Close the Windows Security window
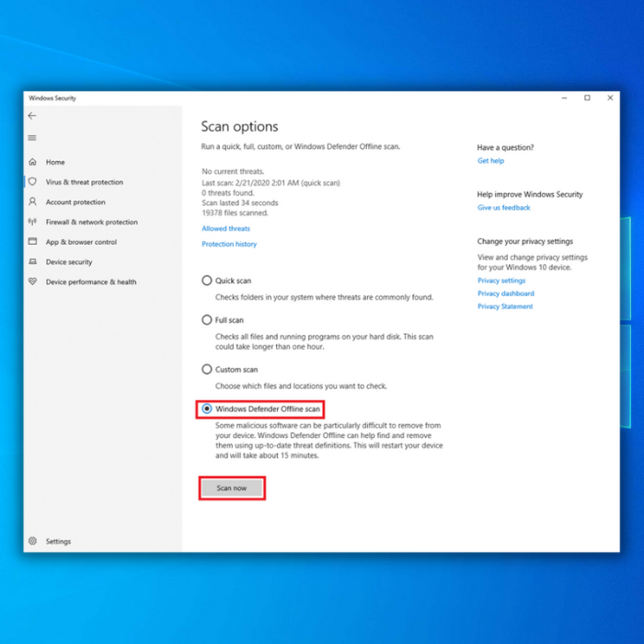 (610, 98)
